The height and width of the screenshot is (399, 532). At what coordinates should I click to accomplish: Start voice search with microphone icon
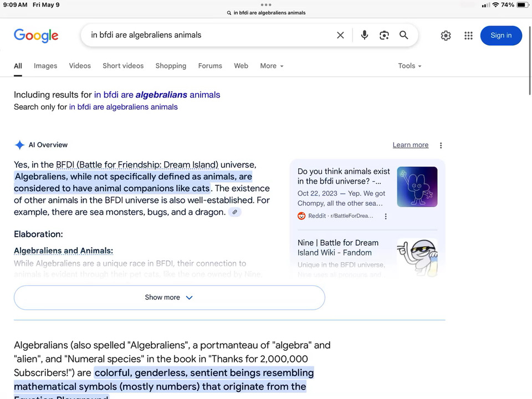tap(365, 35)
